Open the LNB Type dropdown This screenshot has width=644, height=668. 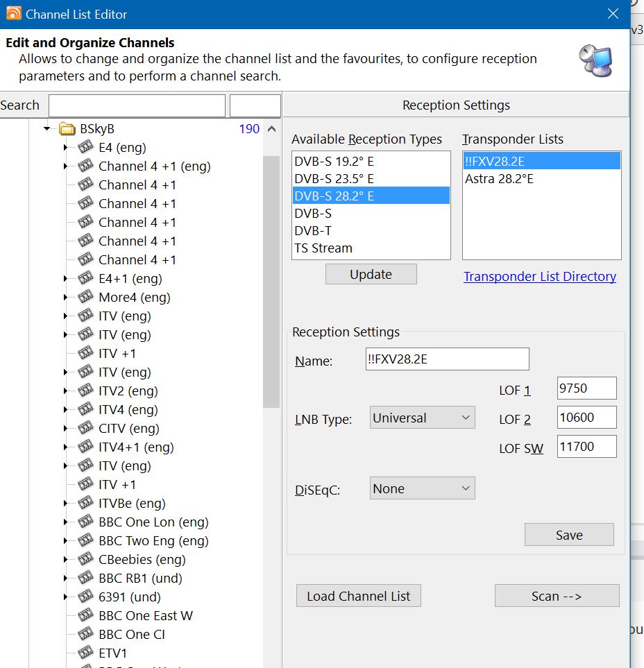click(422, 418)
